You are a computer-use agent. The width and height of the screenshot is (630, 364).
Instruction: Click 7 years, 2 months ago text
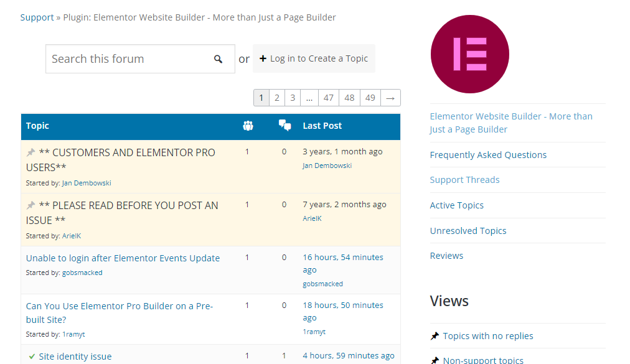(x=344, y=205)
